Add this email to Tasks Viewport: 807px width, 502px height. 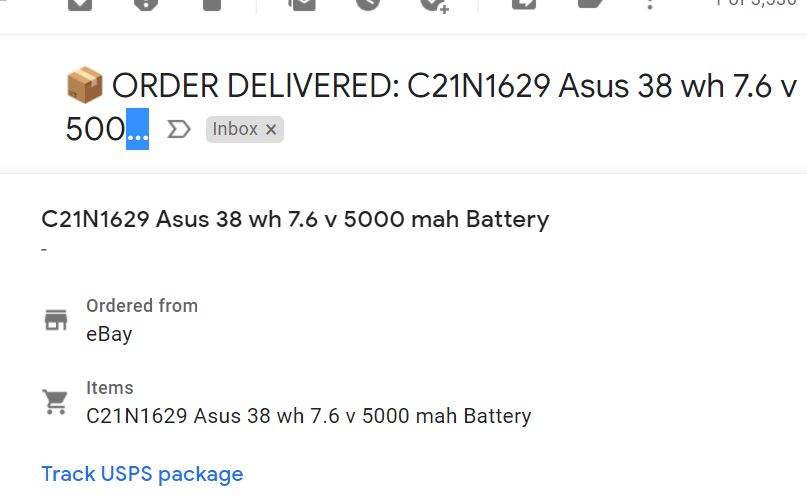point(434,5)
